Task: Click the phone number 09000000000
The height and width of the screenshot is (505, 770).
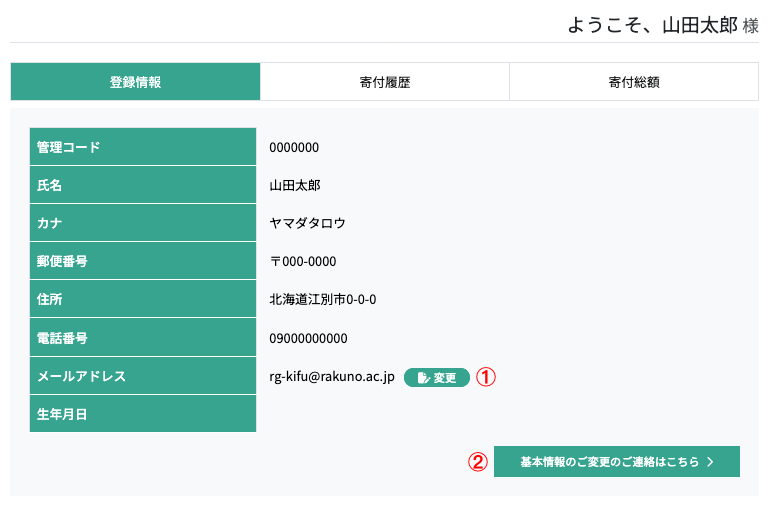Action: pyautogui.click(x=308, y=338)
